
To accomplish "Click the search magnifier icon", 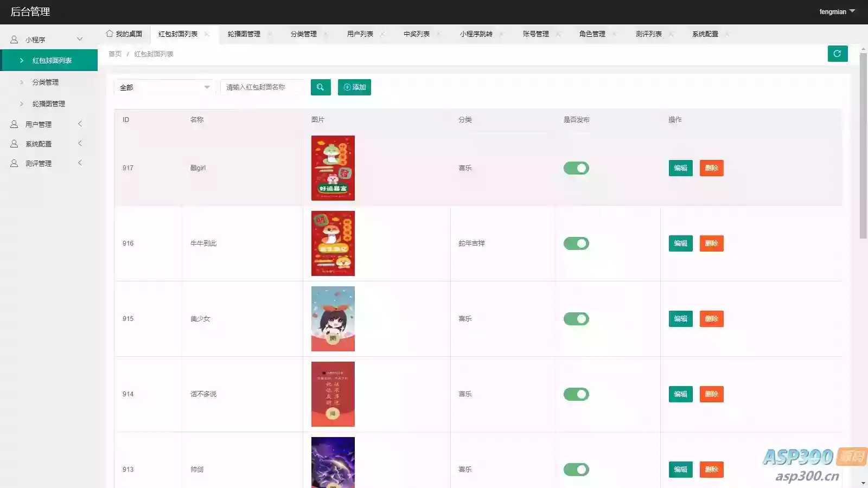I will click(320, 87).
